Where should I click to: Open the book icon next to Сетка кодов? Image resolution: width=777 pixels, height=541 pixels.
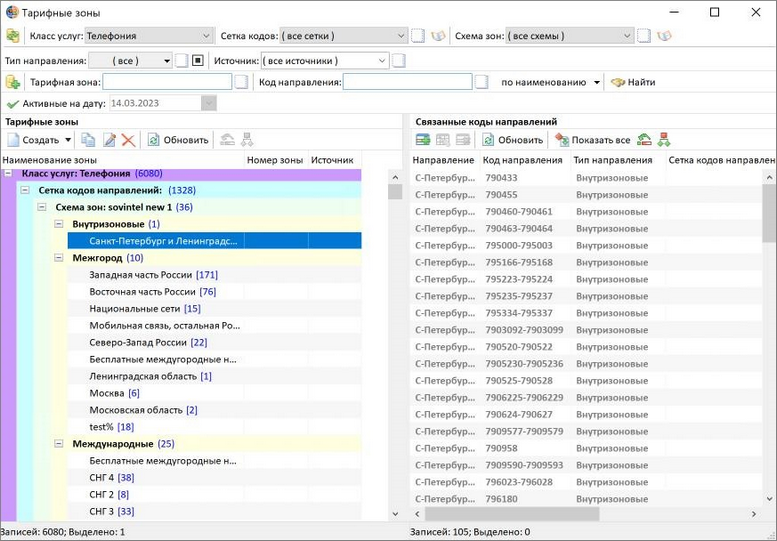coord(438,36)
